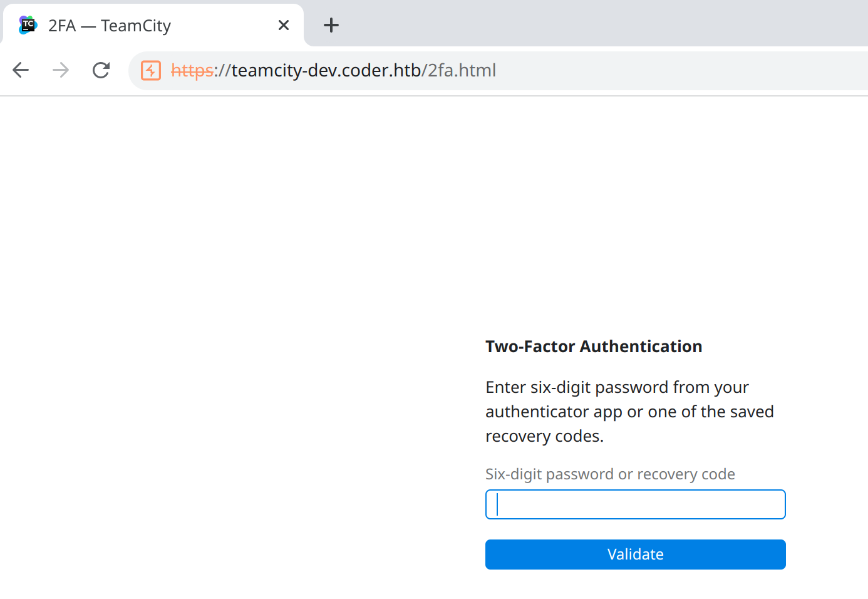Click the TeamCity favicon in the tab
This screenshot has width=868, height=599.
(28, 25)
